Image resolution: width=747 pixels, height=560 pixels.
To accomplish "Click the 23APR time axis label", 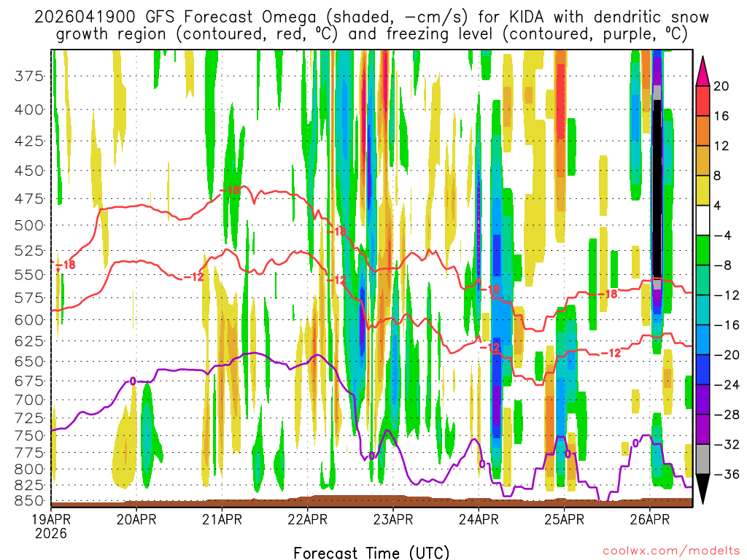I will click(x=393, y=519).
